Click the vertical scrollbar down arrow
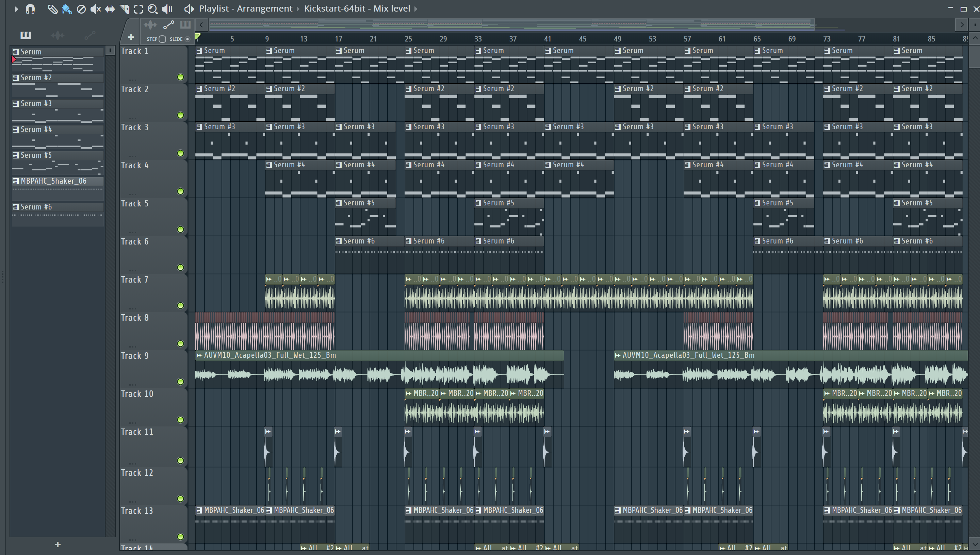980x555 pixels. (975, 544)
